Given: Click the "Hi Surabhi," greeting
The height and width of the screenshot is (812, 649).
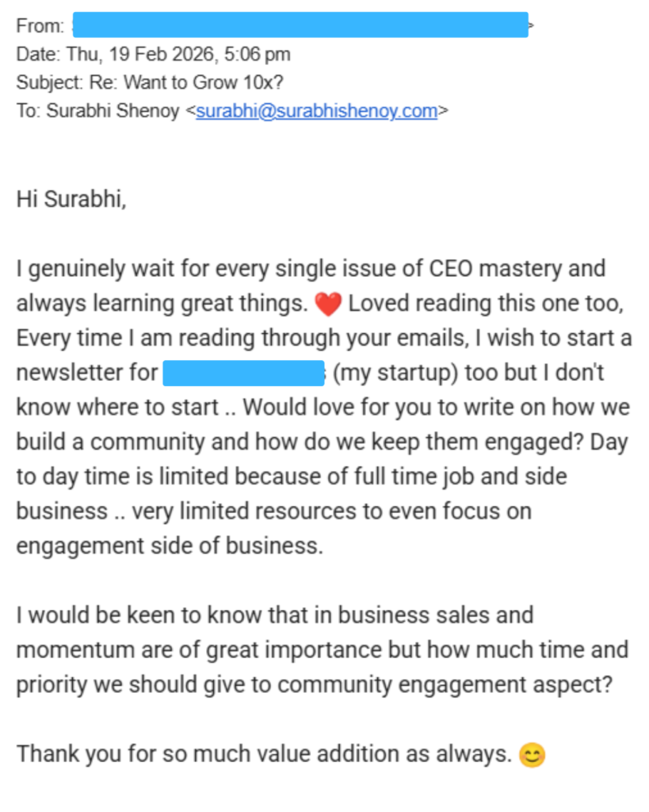Looking at the screenshot, I should [71, 198].
